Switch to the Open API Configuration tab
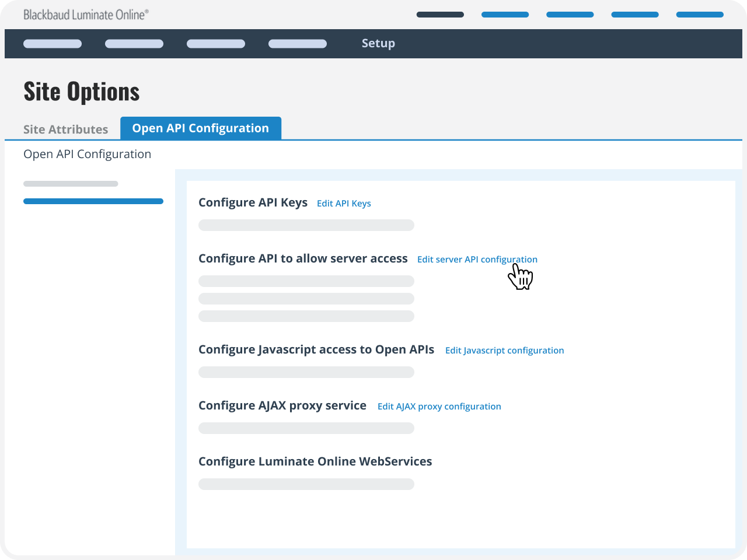 [x=201, y=128]
